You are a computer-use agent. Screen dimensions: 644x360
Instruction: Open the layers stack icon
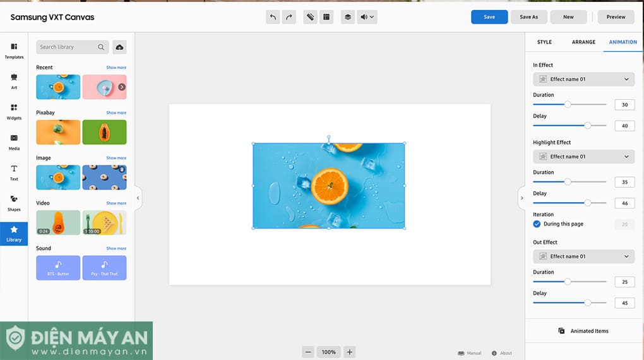pos(347,17)
